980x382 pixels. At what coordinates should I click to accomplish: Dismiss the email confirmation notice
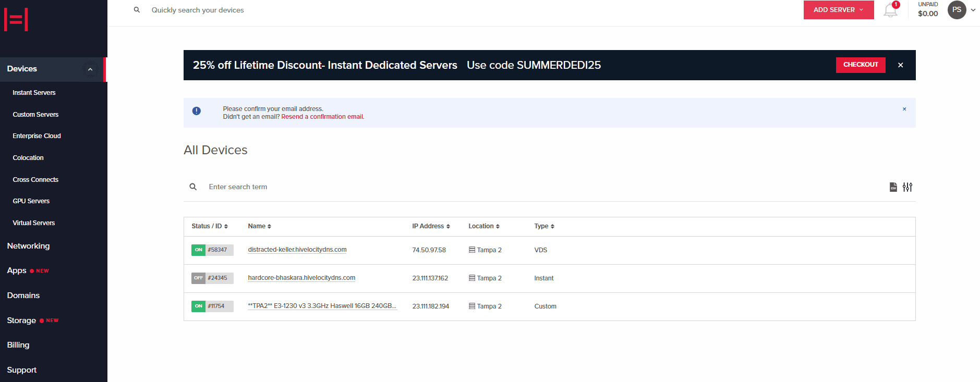click(x=904, y=109)
